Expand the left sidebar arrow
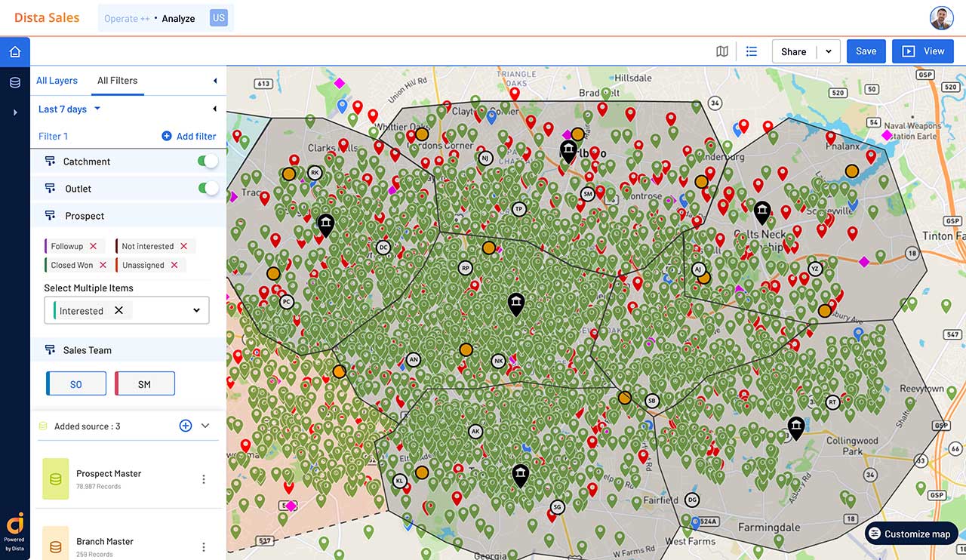The height and width of the screenshot is (560, 966). 14,112
